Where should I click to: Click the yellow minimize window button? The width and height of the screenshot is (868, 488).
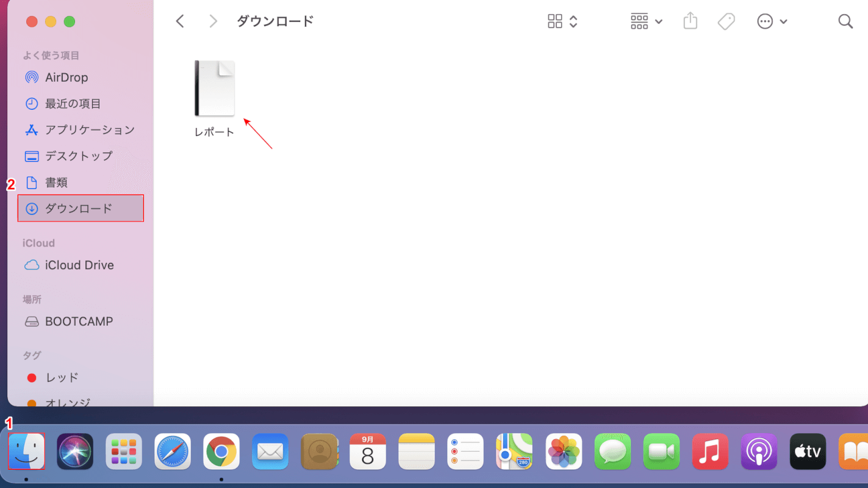51,22
